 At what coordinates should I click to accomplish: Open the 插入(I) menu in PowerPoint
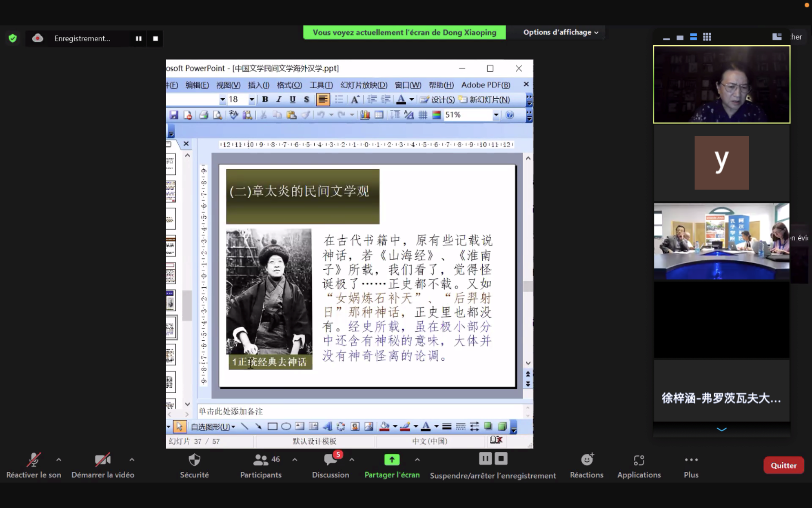click(258, 85)
